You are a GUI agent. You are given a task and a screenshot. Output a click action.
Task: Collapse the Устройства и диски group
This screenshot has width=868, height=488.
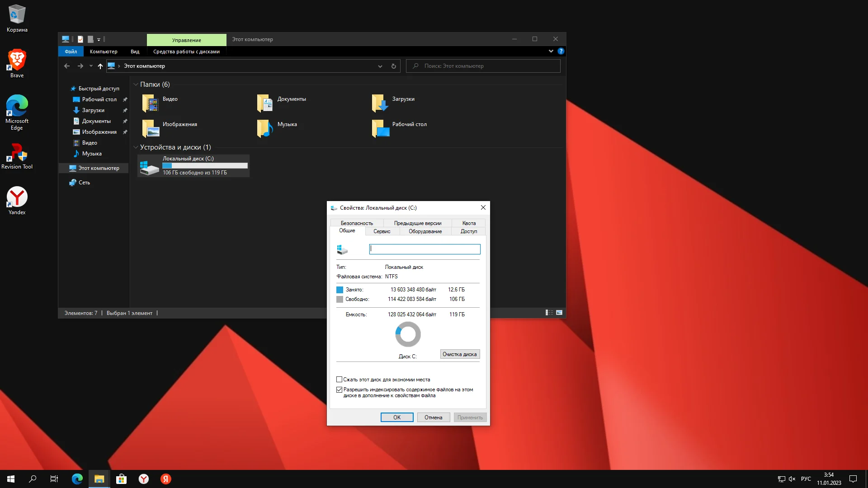point(136,147)
